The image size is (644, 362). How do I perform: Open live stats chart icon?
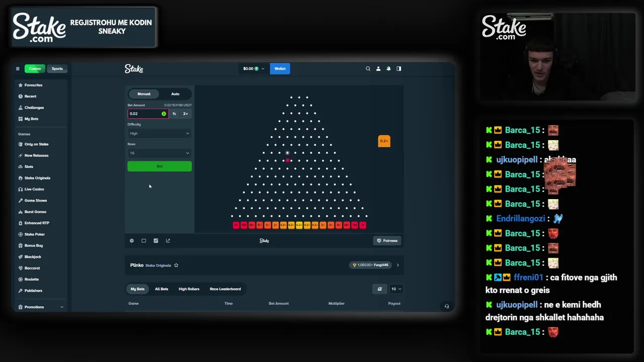pyautogui.click(x=156, y=241)
